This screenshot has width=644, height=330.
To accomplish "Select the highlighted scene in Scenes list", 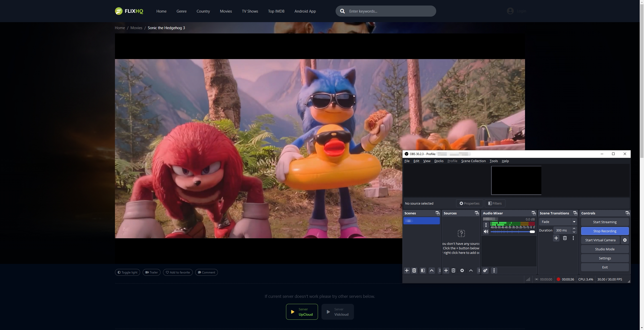I will pyautogui.click(x=422, y=221).
